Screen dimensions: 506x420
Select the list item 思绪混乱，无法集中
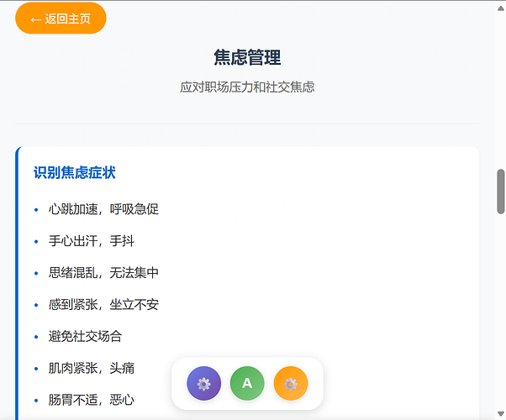point(103,273)
